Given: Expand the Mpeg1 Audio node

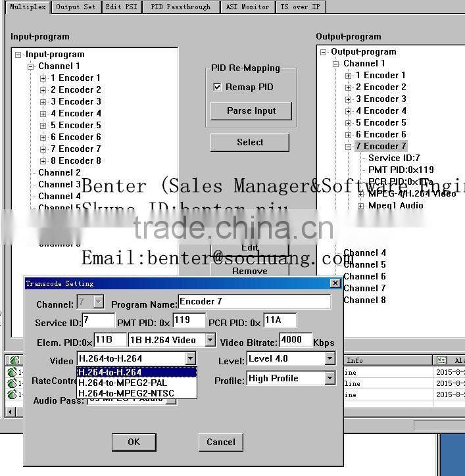Looking at the screenshot, I should [361, 206].
